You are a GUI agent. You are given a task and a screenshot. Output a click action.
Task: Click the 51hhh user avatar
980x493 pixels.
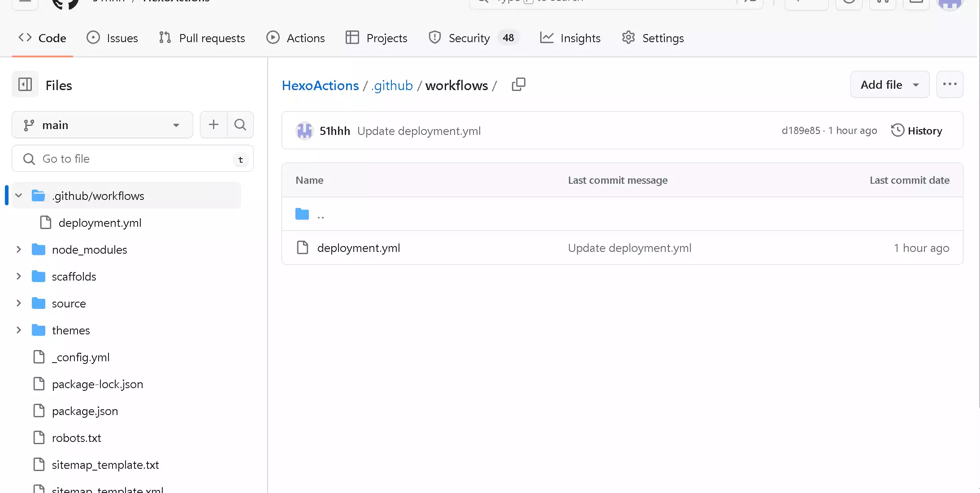(304, 131)
